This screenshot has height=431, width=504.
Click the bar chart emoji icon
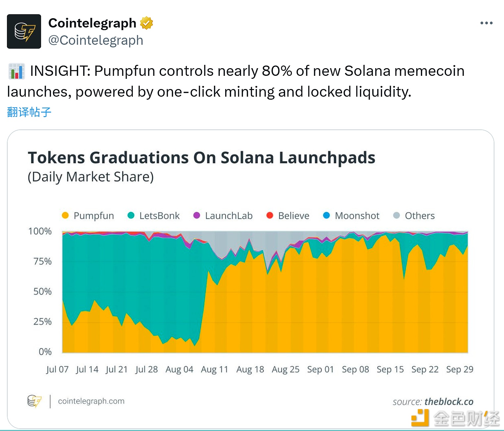[x=17, y=72]
